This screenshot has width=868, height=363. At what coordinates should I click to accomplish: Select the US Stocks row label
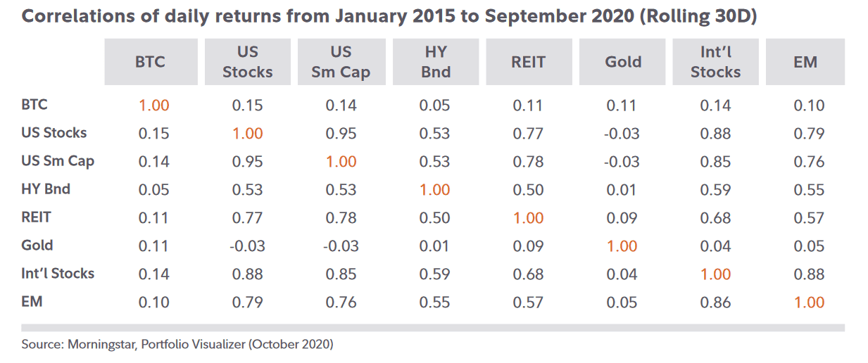[54, 133]
